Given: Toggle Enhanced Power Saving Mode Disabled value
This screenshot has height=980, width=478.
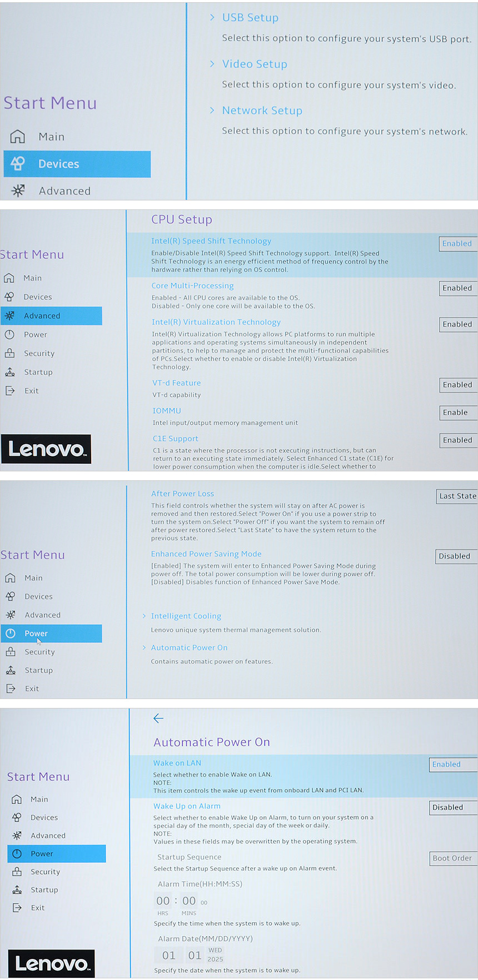Looking at the screenshot, I should point(456,556).
